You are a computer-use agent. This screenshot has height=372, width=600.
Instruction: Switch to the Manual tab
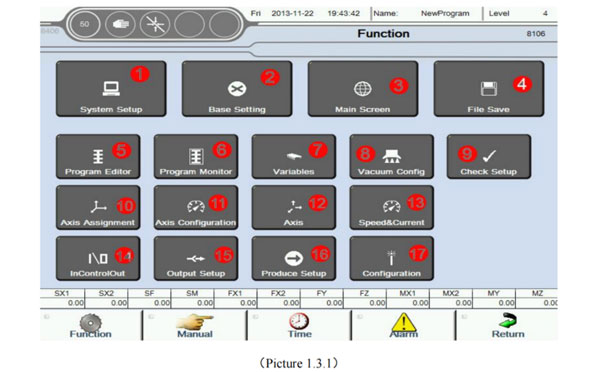coord(195,326)
